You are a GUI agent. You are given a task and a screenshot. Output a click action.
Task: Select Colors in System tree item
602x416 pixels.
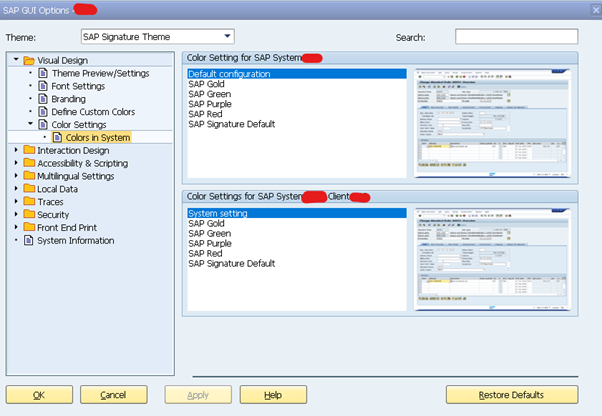point(97,137)
